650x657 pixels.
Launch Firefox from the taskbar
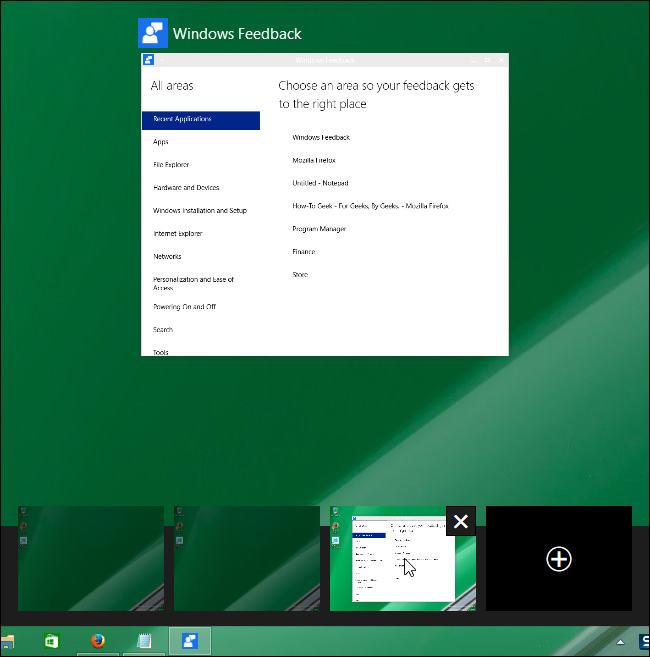98,641
